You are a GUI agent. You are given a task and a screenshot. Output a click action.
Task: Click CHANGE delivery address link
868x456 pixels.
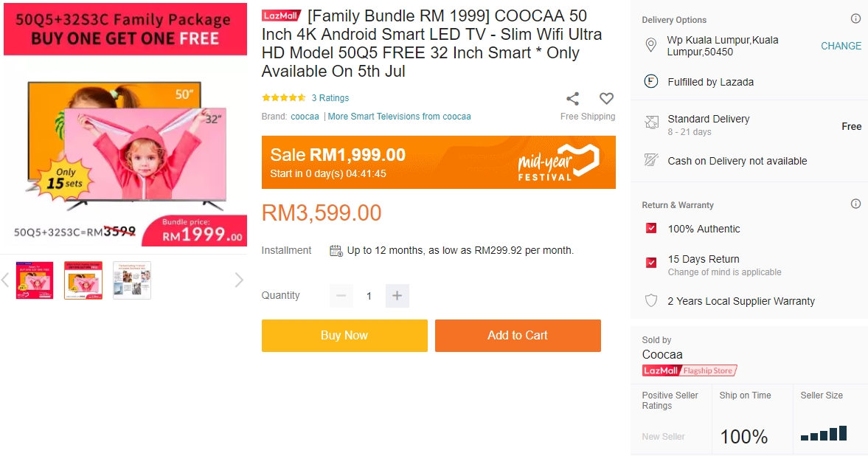coord(841,46)
